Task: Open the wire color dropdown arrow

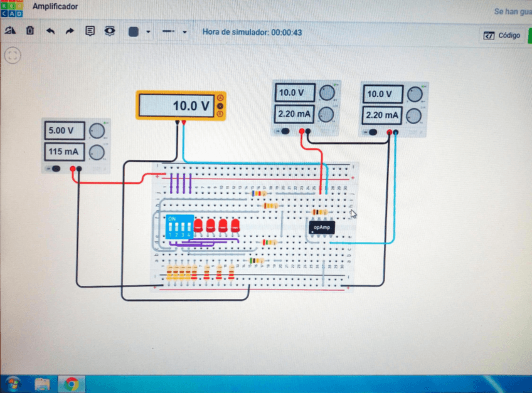Action: point(148,31)
